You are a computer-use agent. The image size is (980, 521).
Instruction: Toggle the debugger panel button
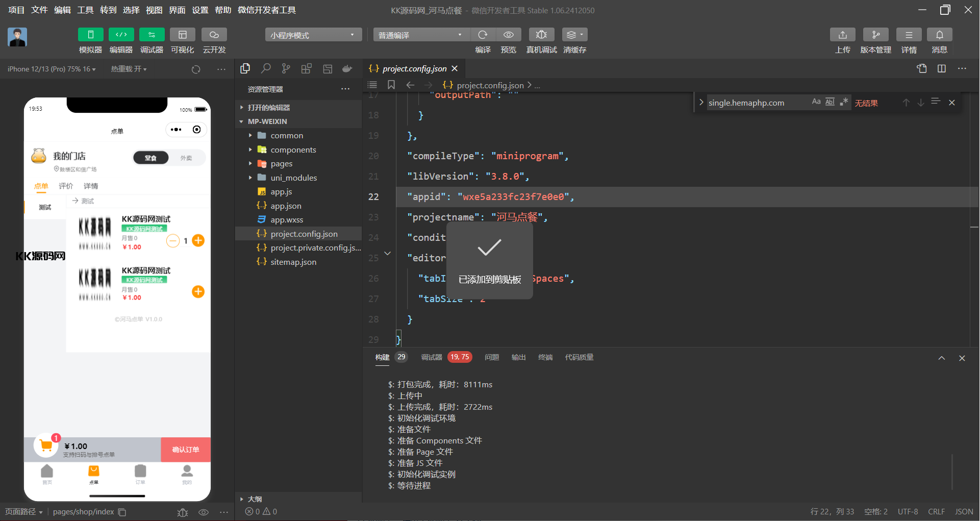[x=152, y=35]
